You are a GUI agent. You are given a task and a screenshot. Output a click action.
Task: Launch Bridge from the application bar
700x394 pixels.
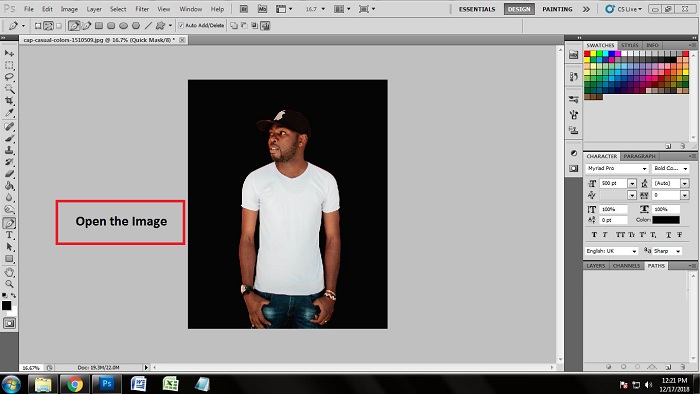point(244,9)
